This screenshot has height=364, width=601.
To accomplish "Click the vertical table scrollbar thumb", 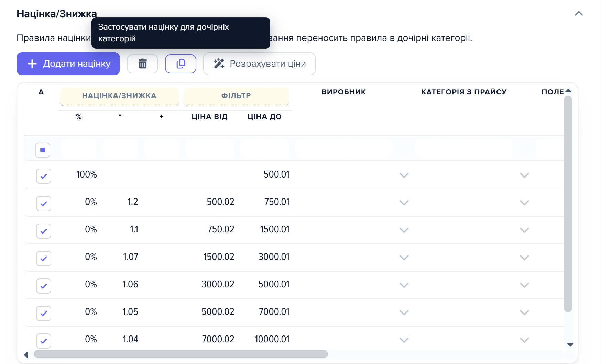I will point(568,204).
